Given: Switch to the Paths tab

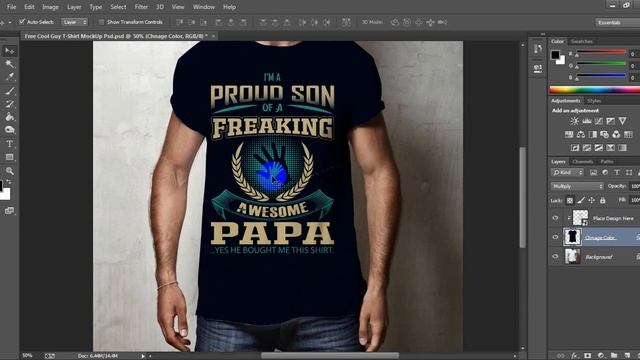Looking at the screenshot, I should click(x=607, y=162).
